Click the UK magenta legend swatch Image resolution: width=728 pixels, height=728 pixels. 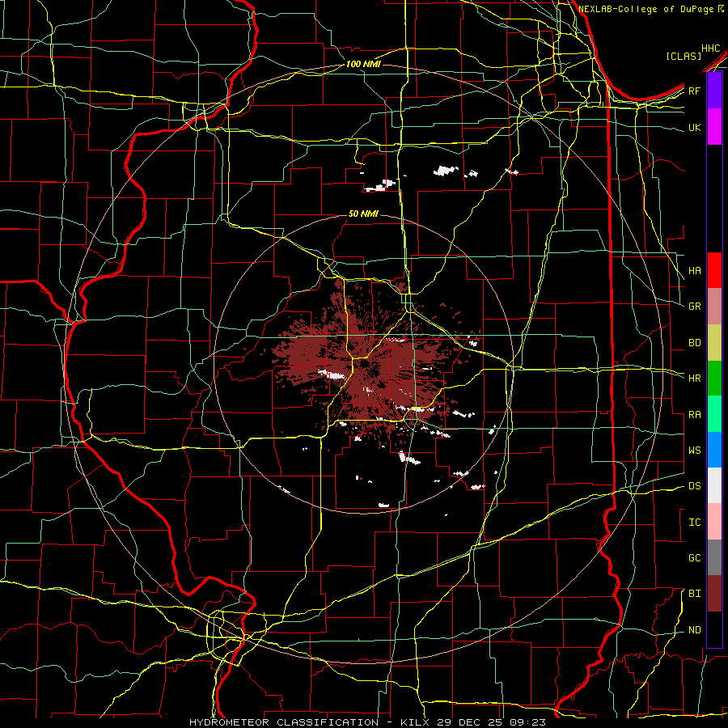coord(714,127)
